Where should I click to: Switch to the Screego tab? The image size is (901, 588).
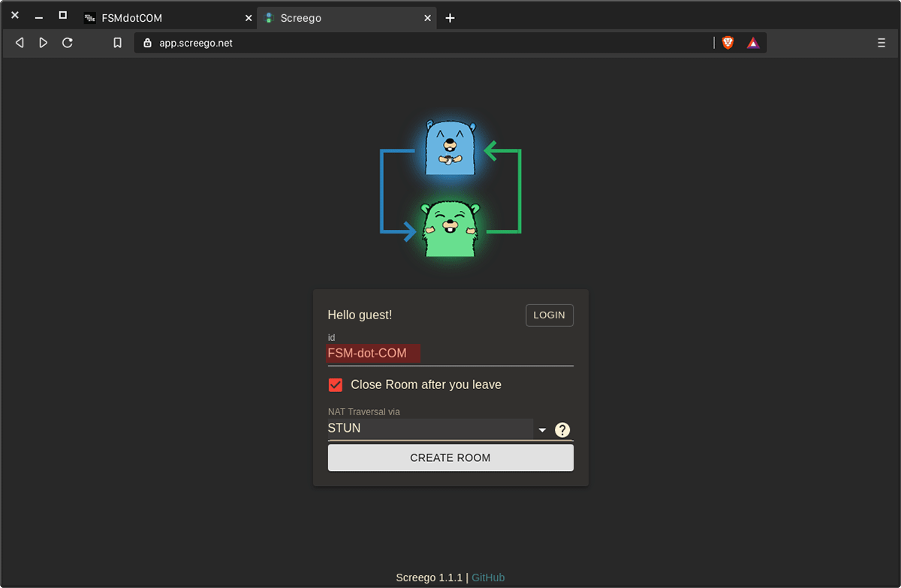pyautogui.click(x=346, y=18)
